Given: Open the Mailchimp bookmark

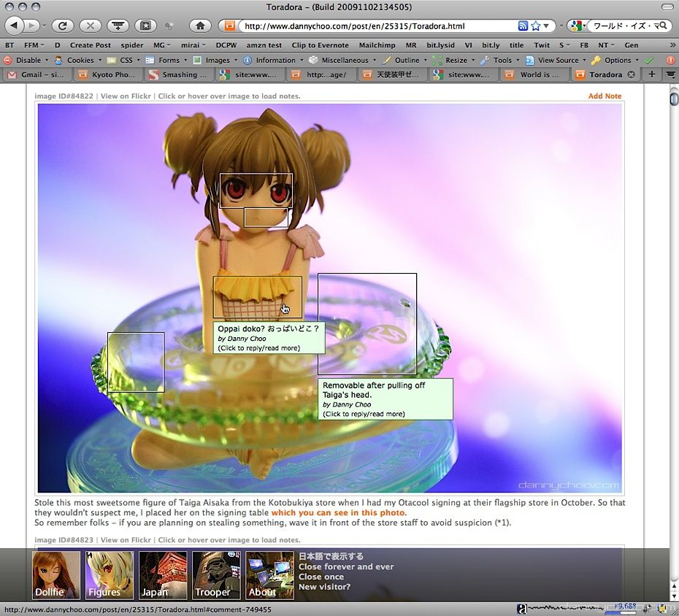Looking at the screenshot, I should coord(377,45).
